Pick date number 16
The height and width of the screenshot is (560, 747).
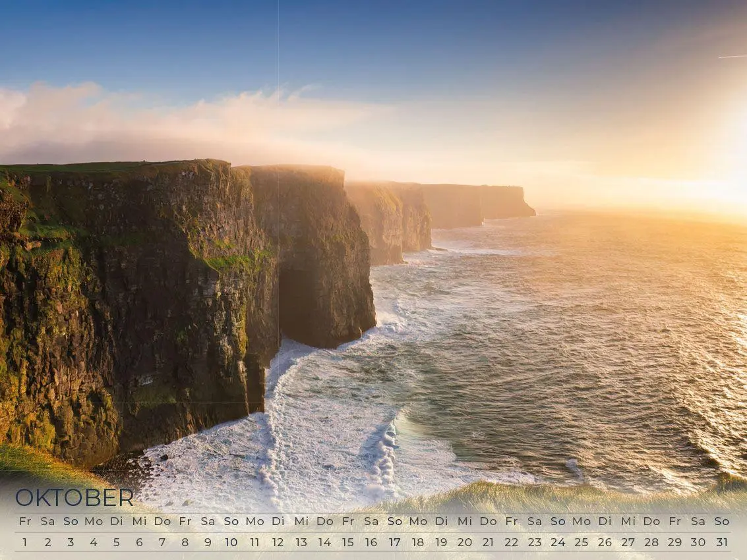[x=371, y=542]
